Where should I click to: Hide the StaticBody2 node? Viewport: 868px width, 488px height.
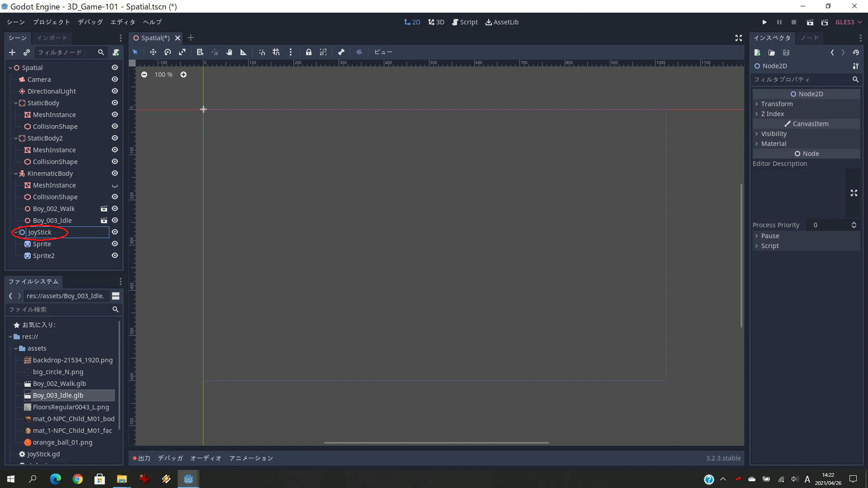115,138
